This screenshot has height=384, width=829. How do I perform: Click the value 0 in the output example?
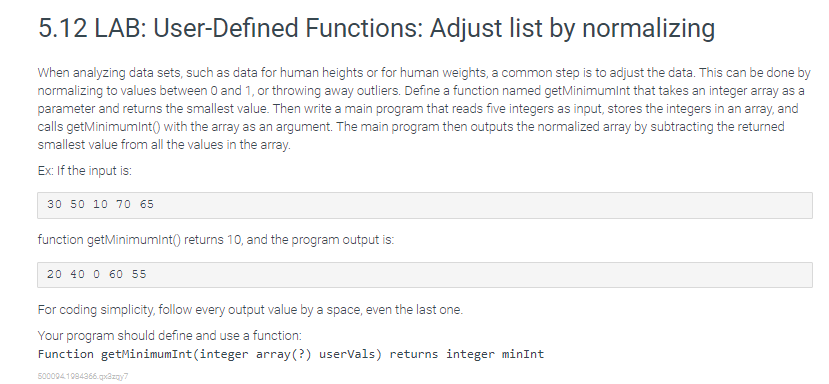pos(96,274)
